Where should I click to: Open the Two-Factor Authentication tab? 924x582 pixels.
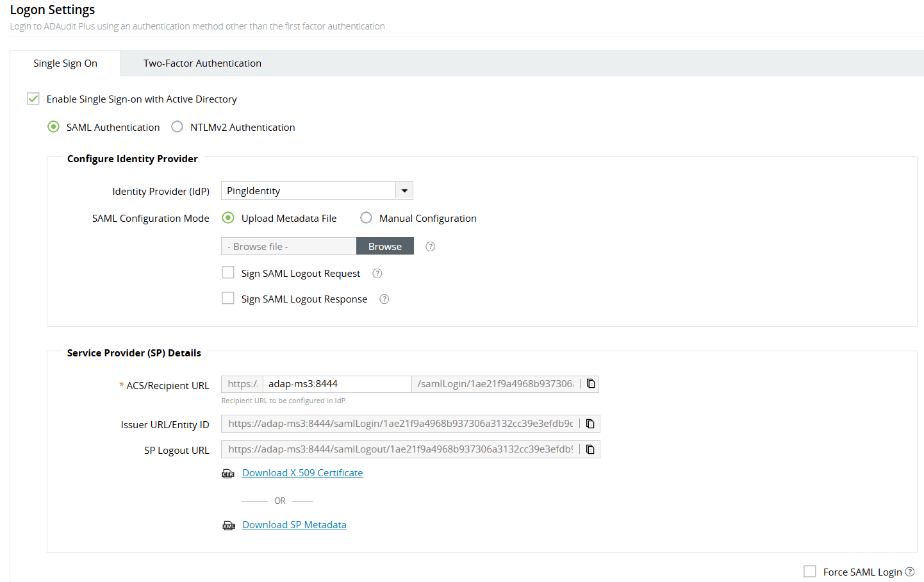(202, 63)
